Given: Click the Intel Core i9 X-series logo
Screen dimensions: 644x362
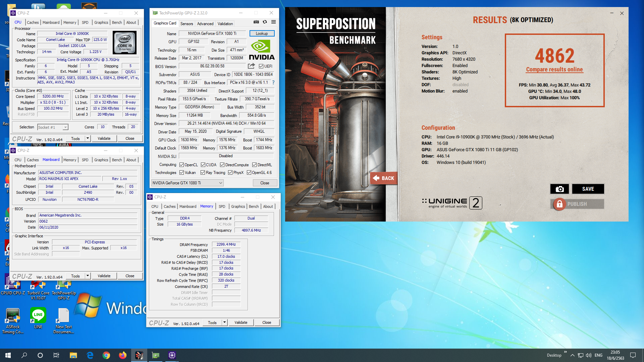Looking at the screenshot, I should [x=124, y=43].
